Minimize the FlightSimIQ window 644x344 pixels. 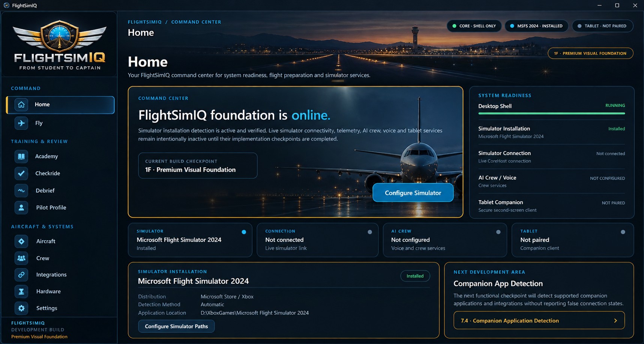coord(599,5)
